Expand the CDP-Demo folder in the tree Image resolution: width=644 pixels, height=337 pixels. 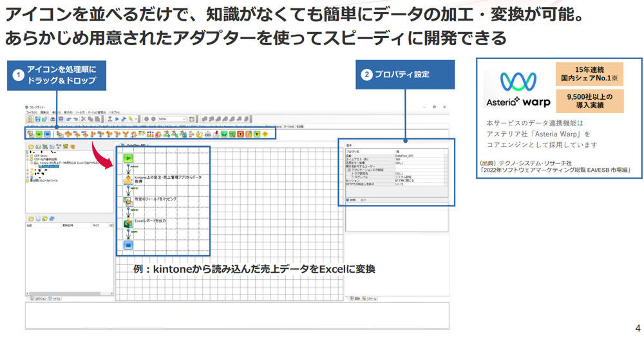[x=28, y=156]
